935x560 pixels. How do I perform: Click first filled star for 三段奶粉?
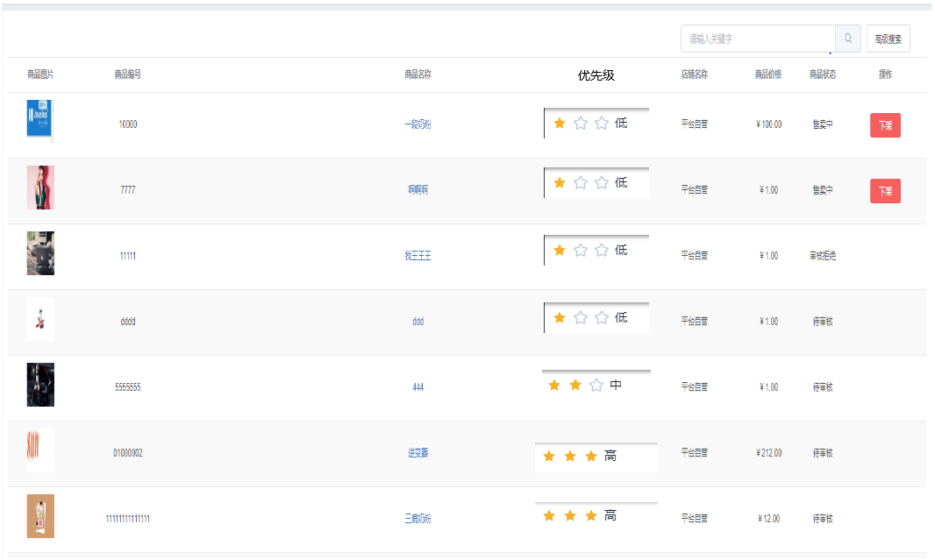point(549,516)
